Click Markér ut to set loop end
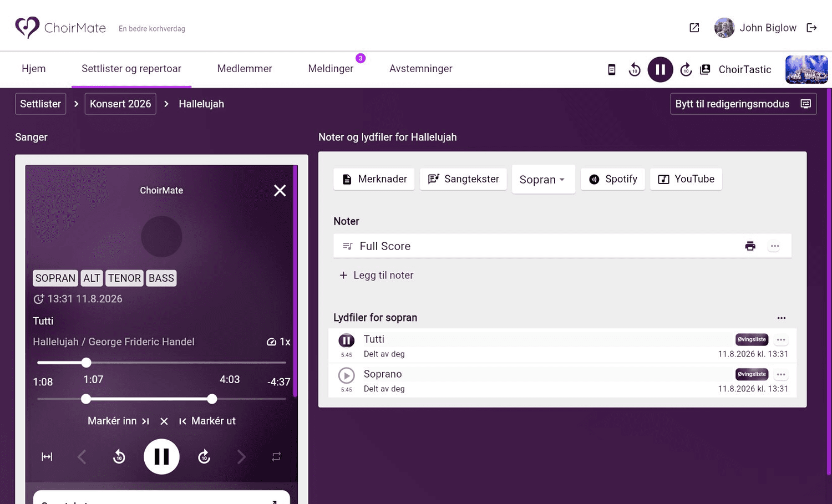This screenshot has width=832, height=504. click(207, 421)
